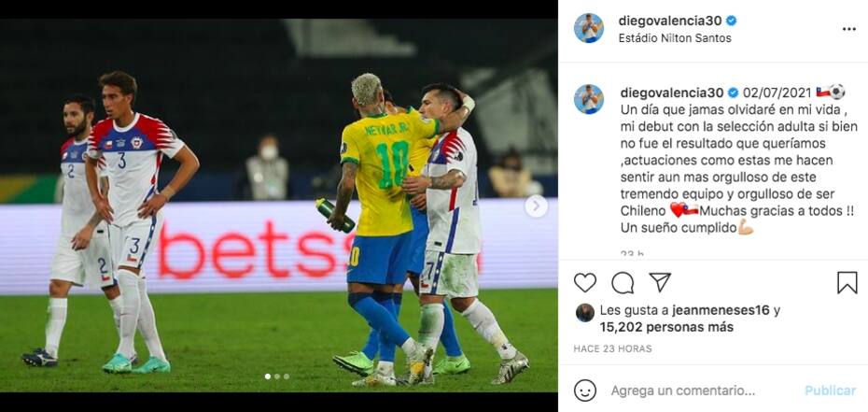Open Estádio Nilton Santos location link
Screen dimensions: 868x412
coord(675,38)
